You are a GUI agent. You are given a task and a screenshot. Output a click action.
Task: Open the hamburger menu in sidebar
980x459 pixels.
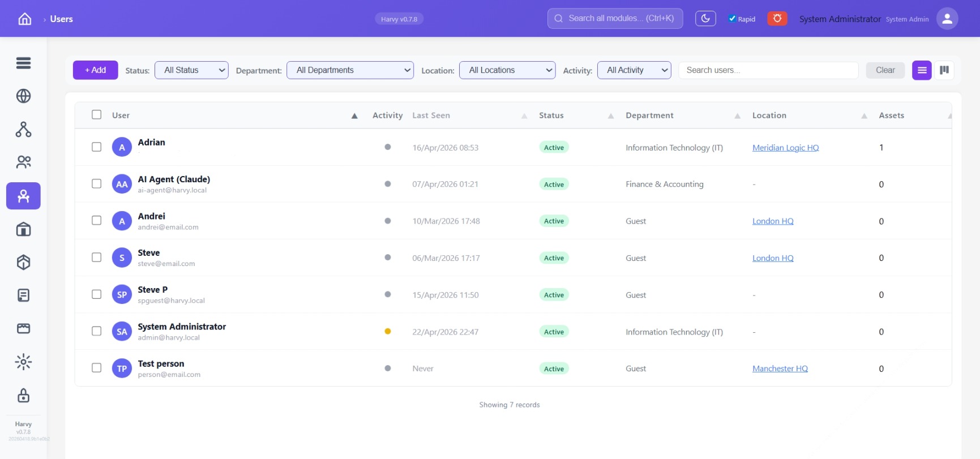pyautogui.click(x=23, y=63)
